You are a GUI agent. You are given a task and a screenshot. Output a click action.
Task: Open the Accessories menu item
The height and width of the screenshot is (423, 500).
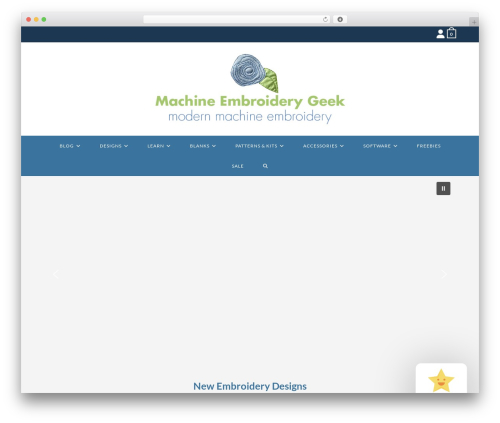coord(320,146)
